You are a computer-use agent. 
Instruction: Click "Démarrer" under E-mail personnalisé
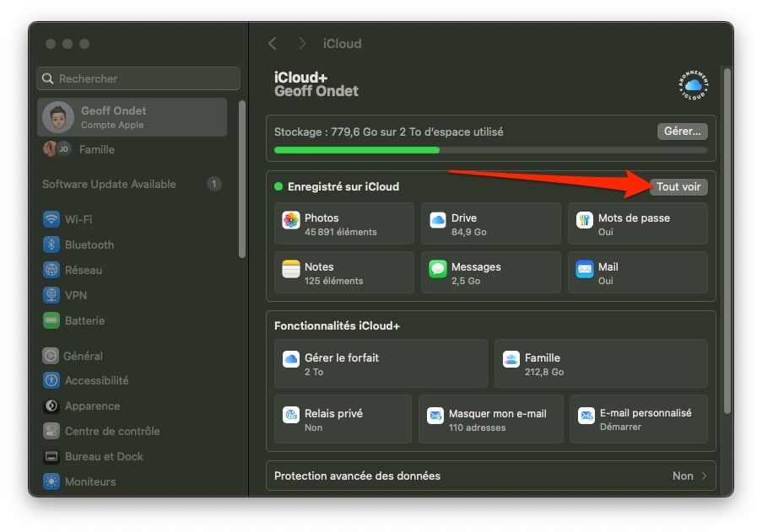pyautogui.click(x=620, y=427)
